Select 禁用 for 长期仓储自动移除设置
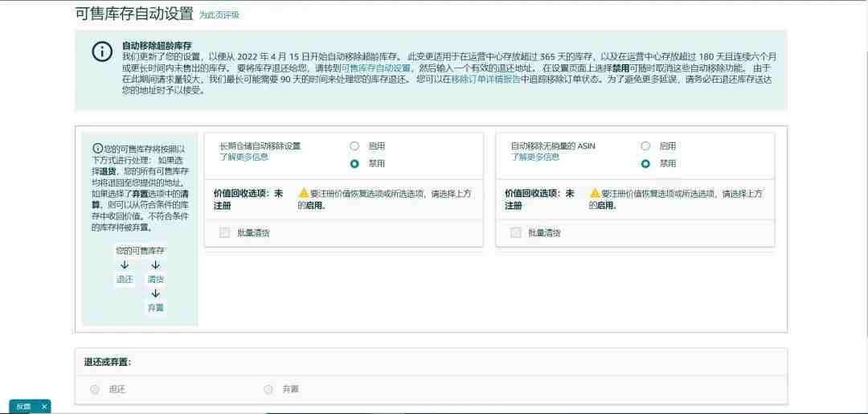 pos(354,164)
